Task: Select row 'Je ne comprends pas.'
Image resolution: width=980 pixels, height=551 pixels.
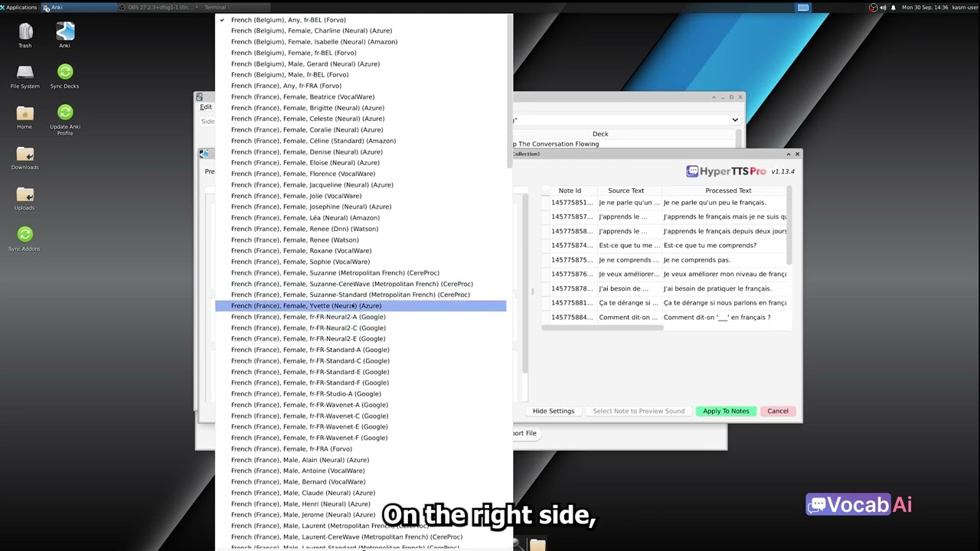Action: tap(665, 260)
